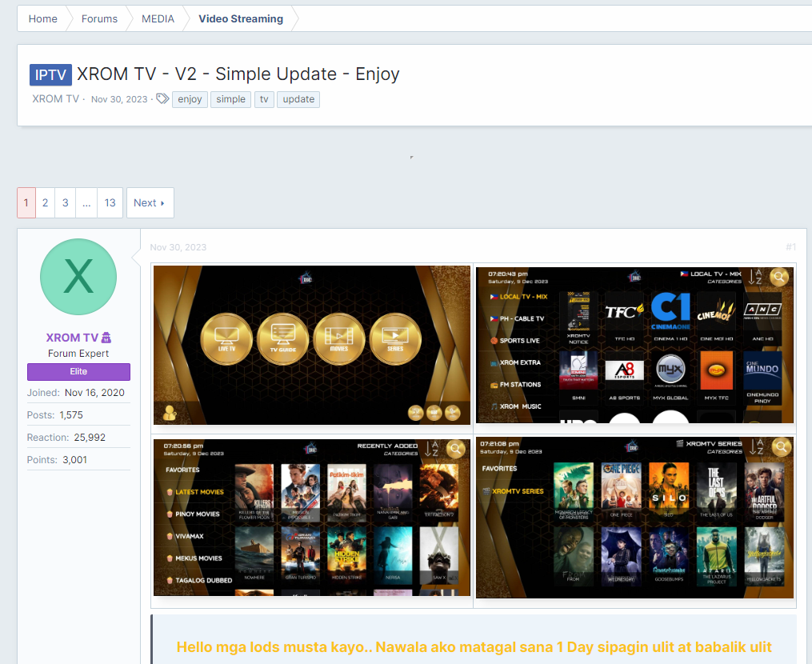The image size is (812, 664).
Task: Open the Recently Added movies screenshot
Action: click(x=312, y=518)
